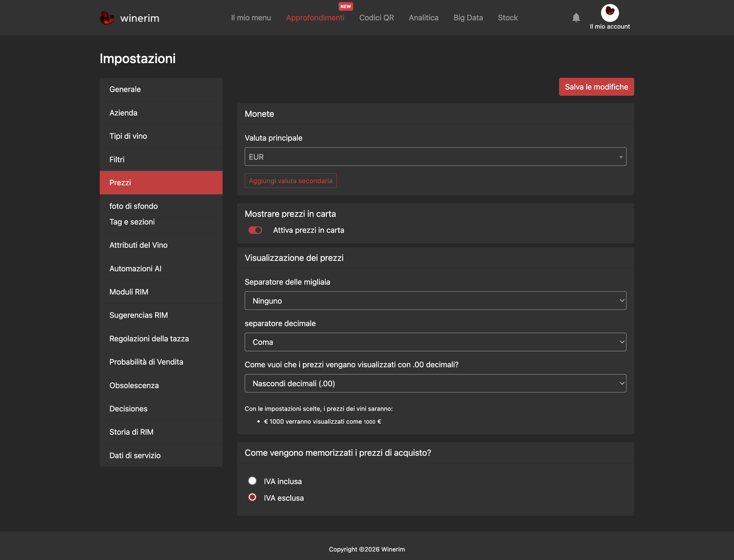
Task: Open the Separatore delle migliaia dropdown
Action: coord(436,301)
